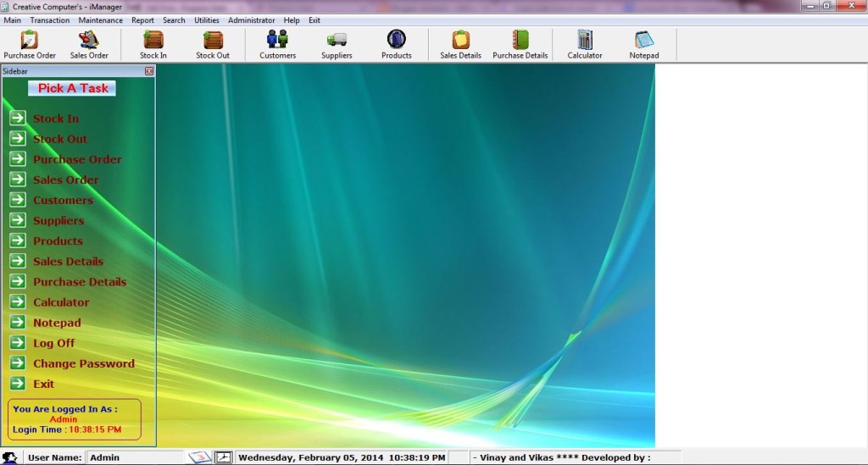The width and height of the screenshot is (868, 465).
Task: Click the Login Time 10:38:15 PM text
Action: [x=67, y=429]
